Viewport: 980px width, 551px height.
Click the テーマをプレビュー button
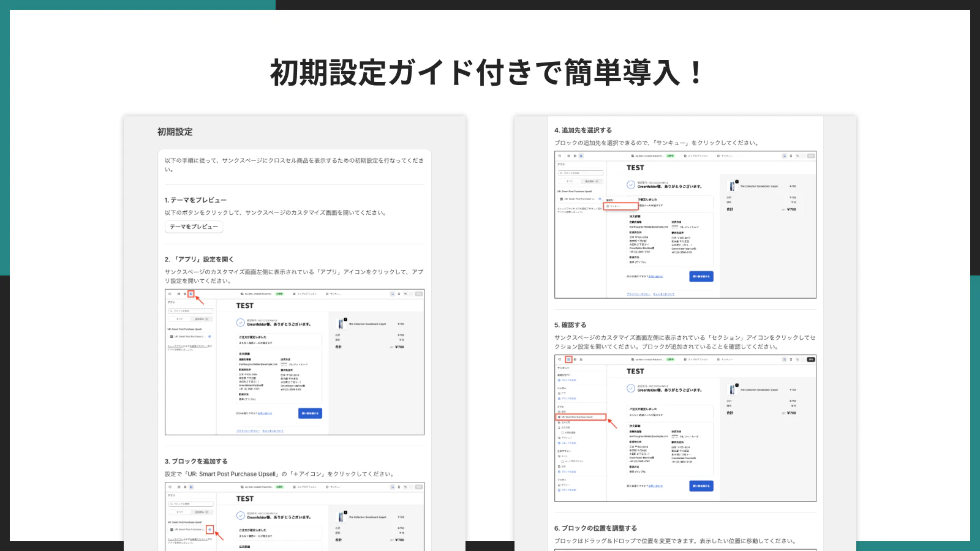click(194, 227)
